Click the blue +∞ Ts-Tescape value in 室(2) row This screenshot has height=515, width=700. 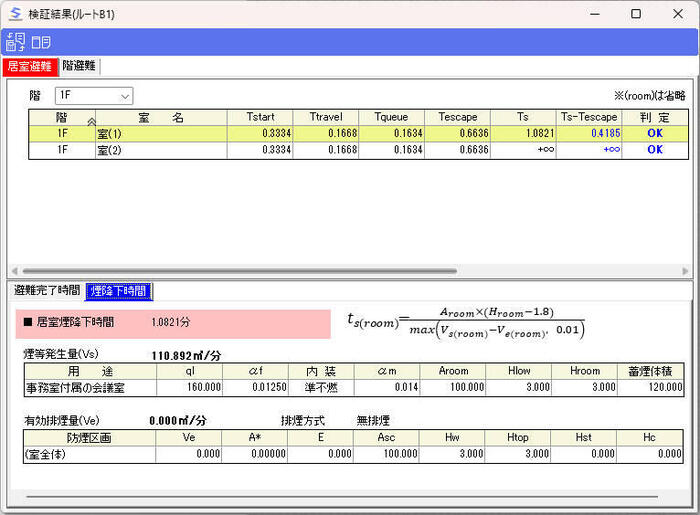click(612, 150)
